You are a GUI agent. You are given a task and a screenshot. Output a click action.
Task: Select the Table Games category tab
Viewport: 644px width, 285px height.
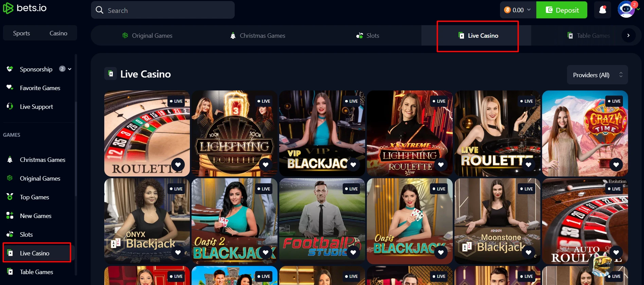coord(588,35)
